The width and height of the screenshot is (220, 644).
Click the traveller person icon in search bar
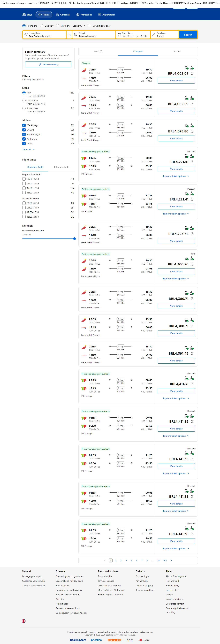point(154,35)
